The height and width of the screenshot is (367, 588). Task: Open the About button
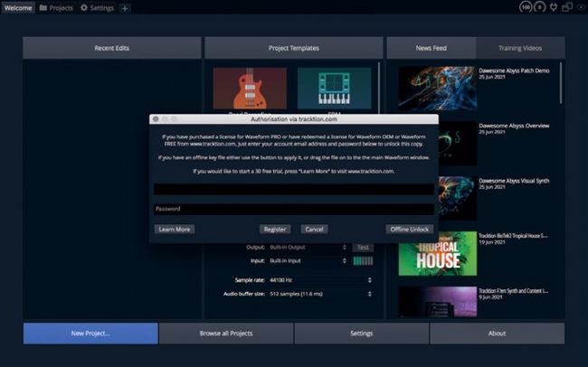pyautogui.click(x=497, y=334)
